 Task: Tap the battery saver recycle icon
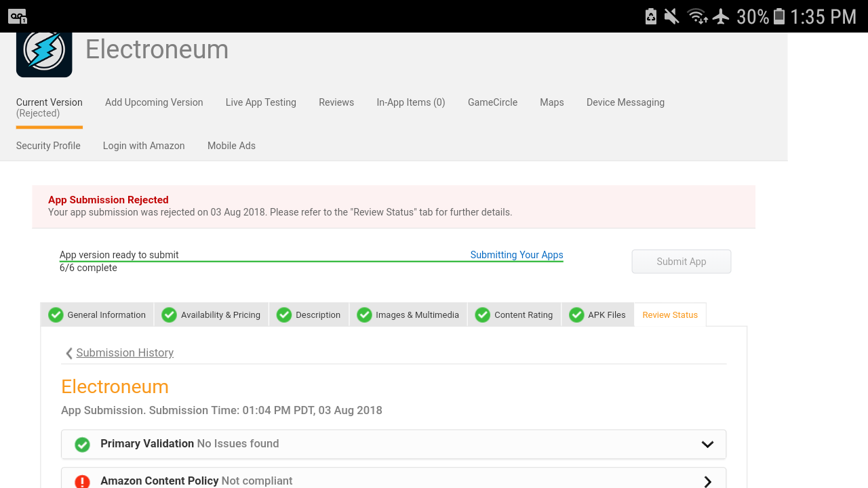pos(651,16)
